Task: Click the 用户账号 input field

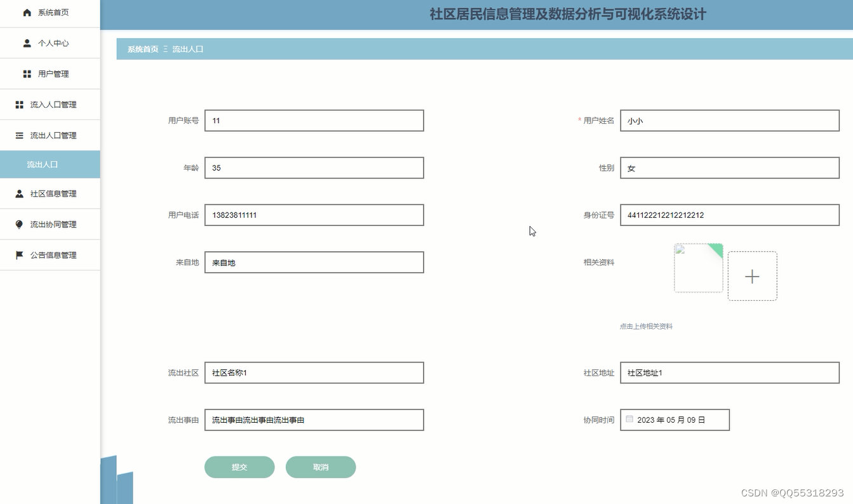Action: tap(314, 121)
